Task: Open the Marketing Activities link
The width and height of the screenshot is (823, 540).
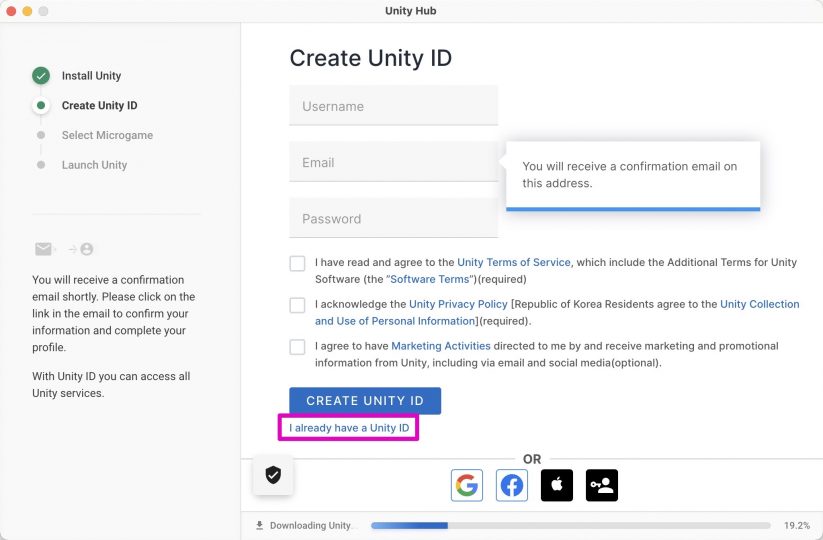Action: tap(441, 346)
